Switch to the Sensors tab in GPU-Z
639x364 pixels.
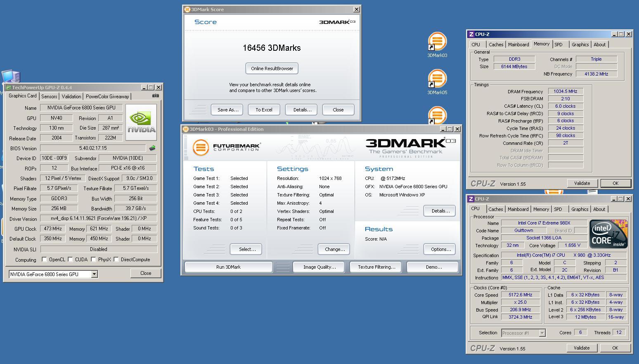[49, 97]
